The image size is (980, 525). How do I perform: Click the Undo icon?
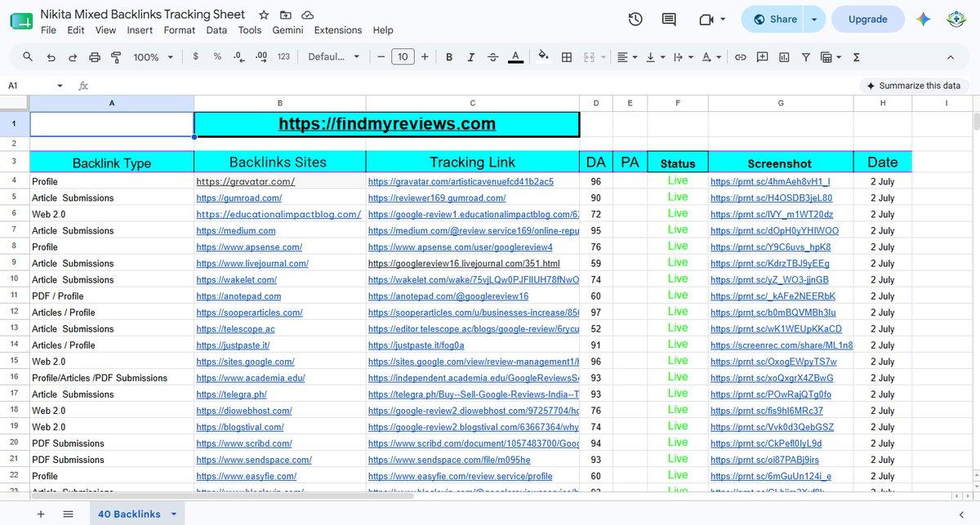coord(51,57)
